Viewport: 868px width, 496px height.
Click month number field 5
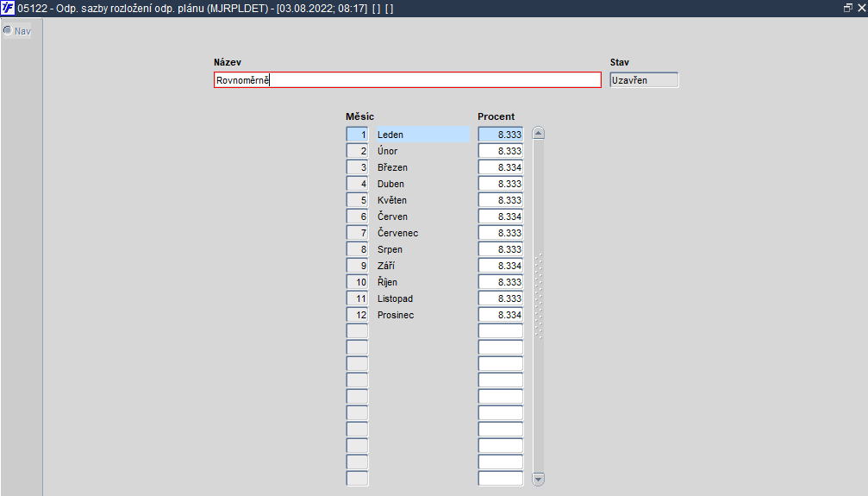tap(357, 200)
